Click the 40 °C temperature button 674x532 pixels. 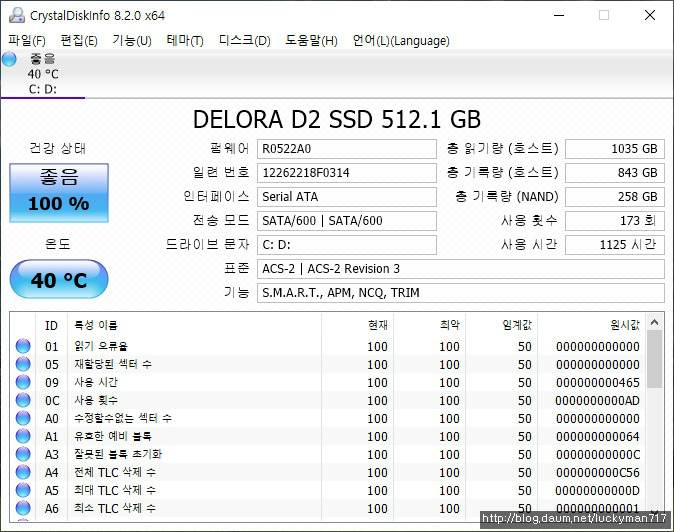coord(59,279)
